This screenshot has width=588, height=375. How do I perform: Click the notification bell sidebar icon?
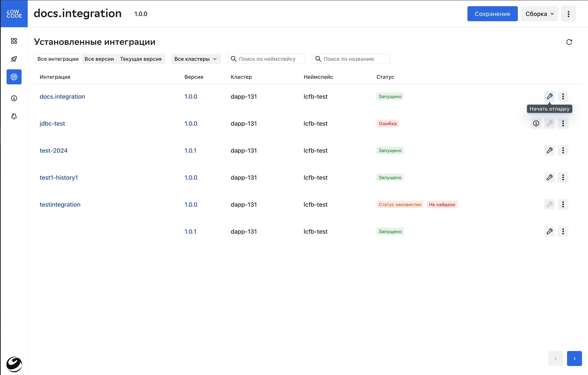tap(14, 116)
